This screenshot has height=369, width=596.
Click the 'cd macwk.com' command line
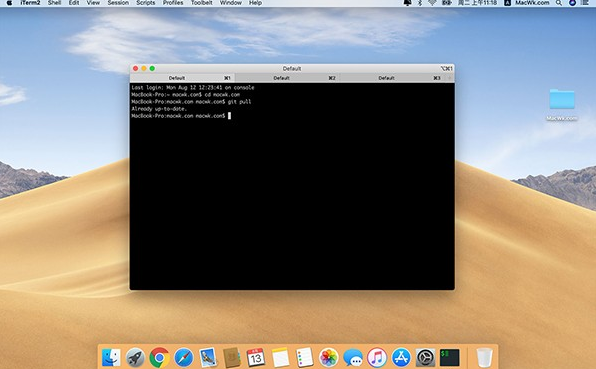tap(185, 95)
